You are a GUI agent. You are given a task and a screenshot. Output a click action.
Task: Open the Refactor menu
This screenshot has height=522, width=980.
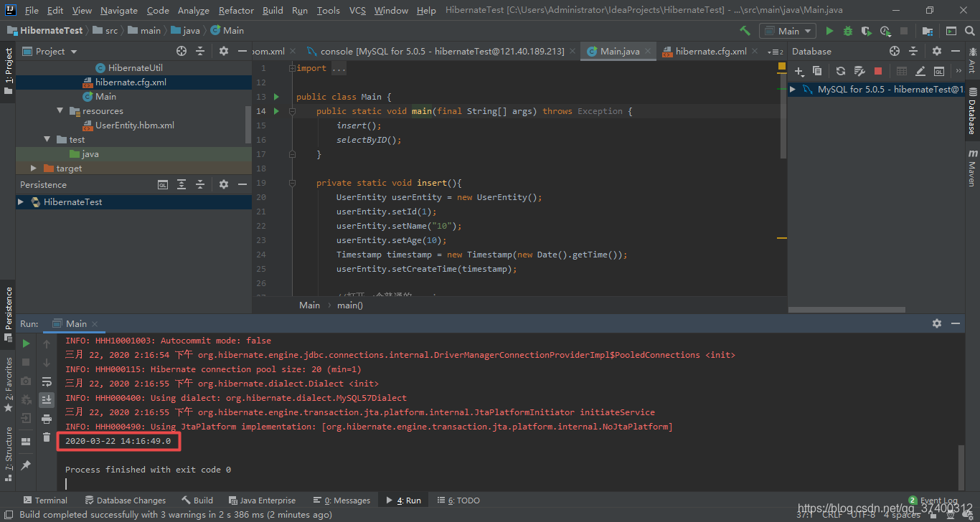point(236,10)
